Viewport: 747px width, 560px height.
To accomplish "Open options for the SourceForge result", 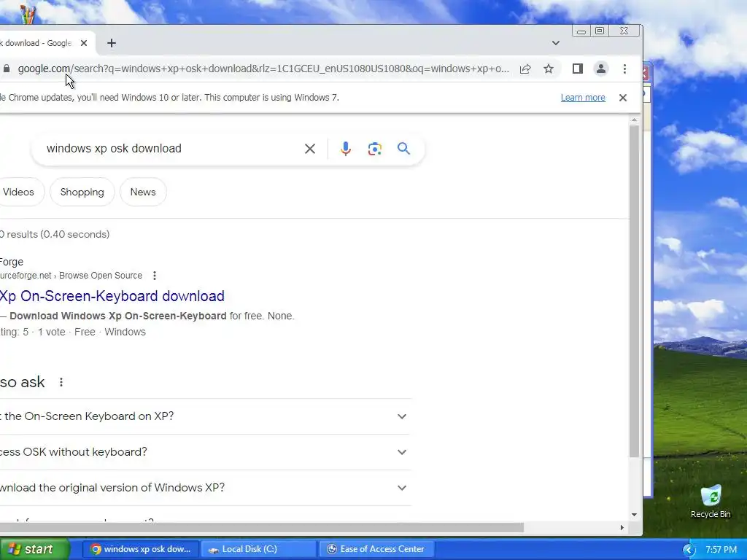I will (155, 276).
